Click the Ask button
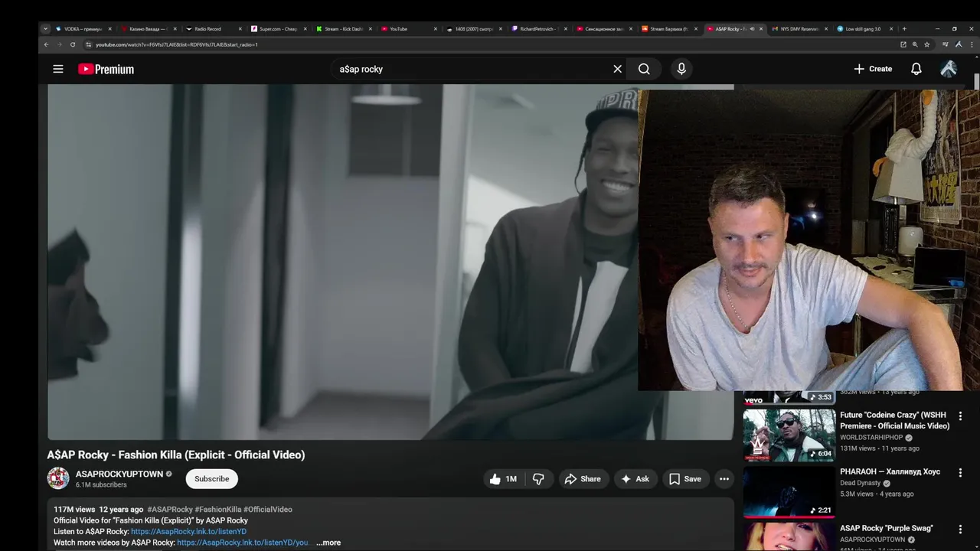This screenshot has height=551, width=980. coord(635,479)
